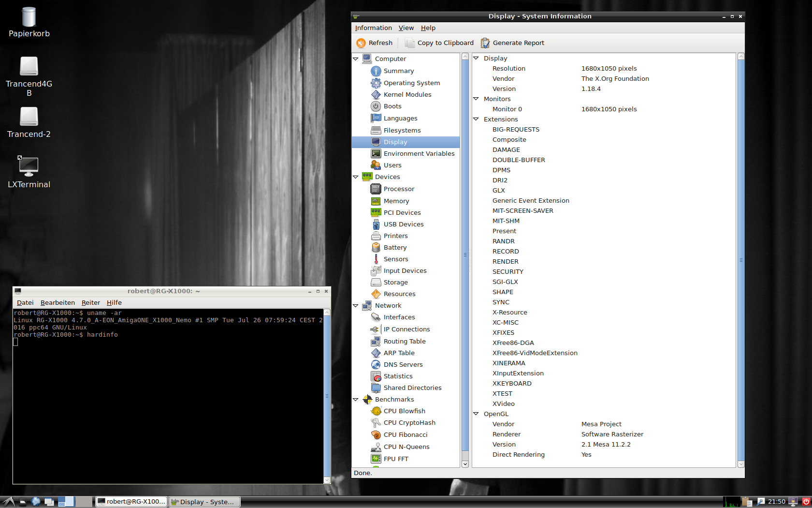The image size is (812, 508).
Task: Switch to the terminal taskbar button
Action: (x=131, y=502)
